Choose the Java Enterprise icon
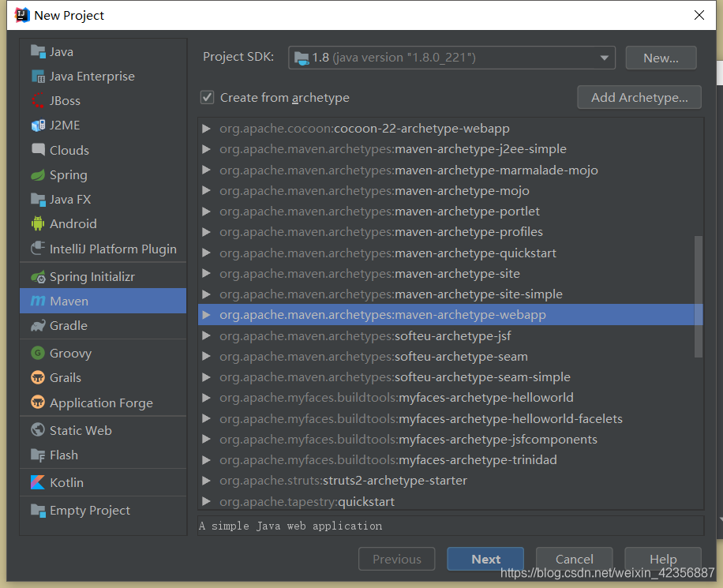The height and width of the screenshot is (588, 723). pos(38,76)
